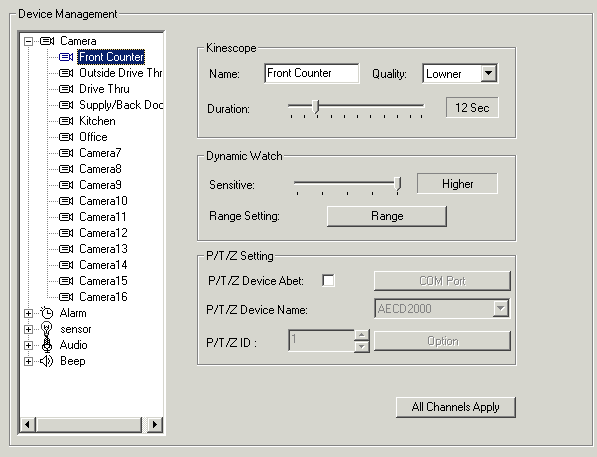Screen dimensions: 597x457
Task: Click the Duration slider thumb
Action: [x=316, y=106]
